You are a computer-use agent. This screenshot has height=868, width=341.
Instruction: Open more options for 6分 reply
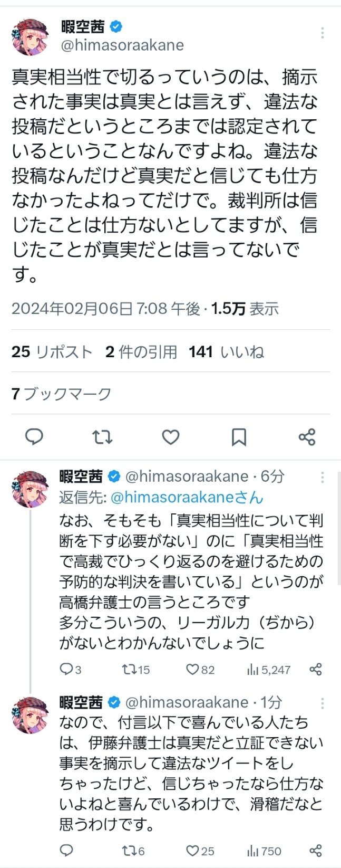tap(322, 478)
